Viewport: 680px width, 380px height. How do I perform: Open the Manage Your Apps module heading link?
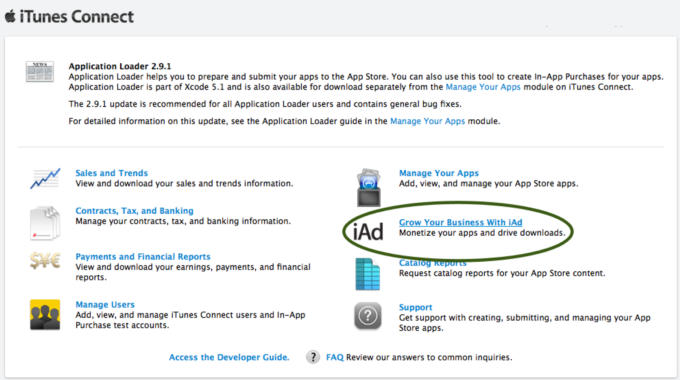[439, 173]
